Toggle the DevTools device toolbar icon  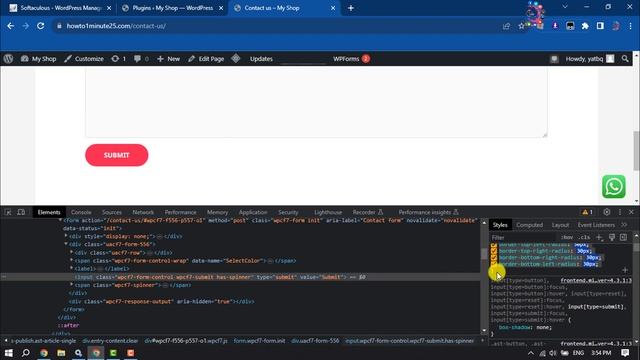click(21, 212)
